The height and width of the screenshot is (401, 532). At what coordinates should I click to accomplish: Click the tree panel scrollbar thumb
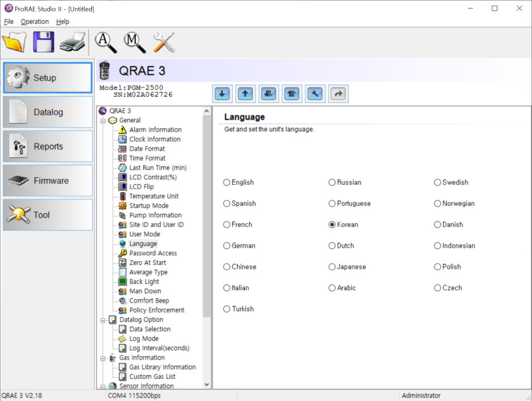click(x=207, y=216)
